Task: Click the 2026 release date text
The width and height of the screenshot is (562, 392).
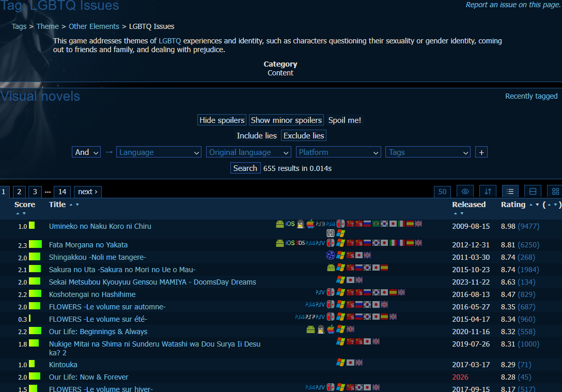Action: click(460, 377)
